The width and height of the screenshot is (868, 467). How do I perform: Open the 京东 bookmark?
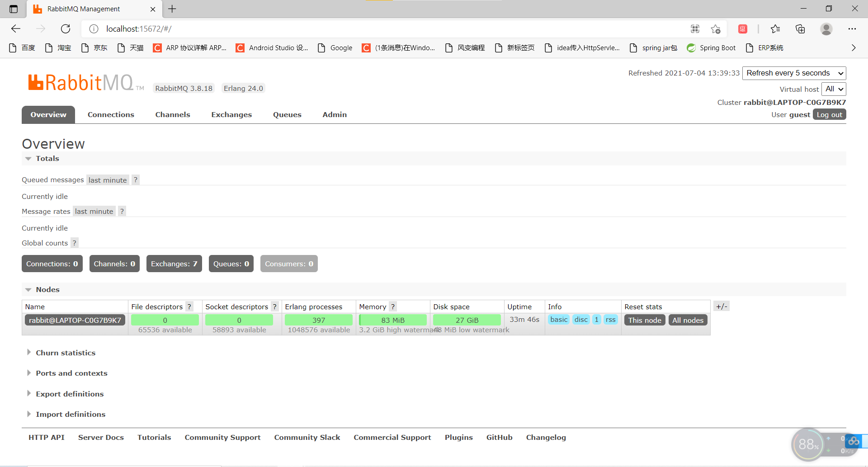pos(94,47)
